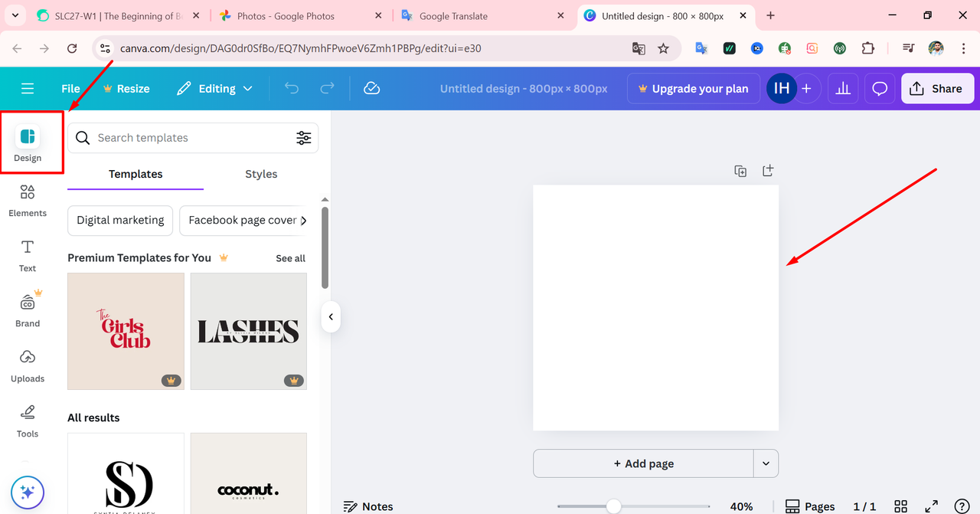Click the Share button

(x=937, y=89)
